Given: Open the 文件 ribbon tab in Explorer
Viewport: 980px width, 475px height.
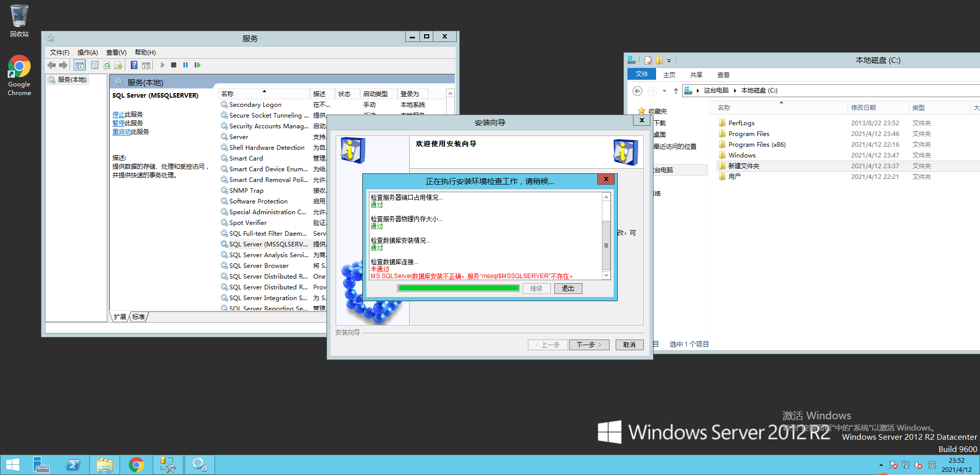Looking at the screenshot, I should coord(642,74).
